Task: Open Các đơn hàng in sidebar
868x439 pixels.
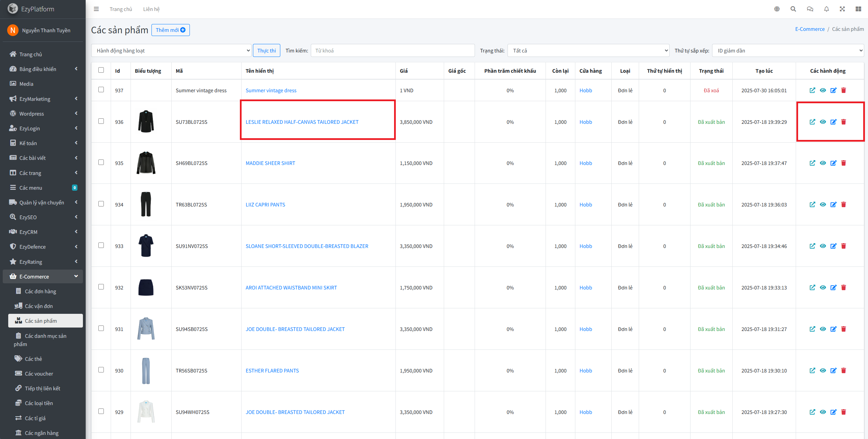Action: pos(40,292)
